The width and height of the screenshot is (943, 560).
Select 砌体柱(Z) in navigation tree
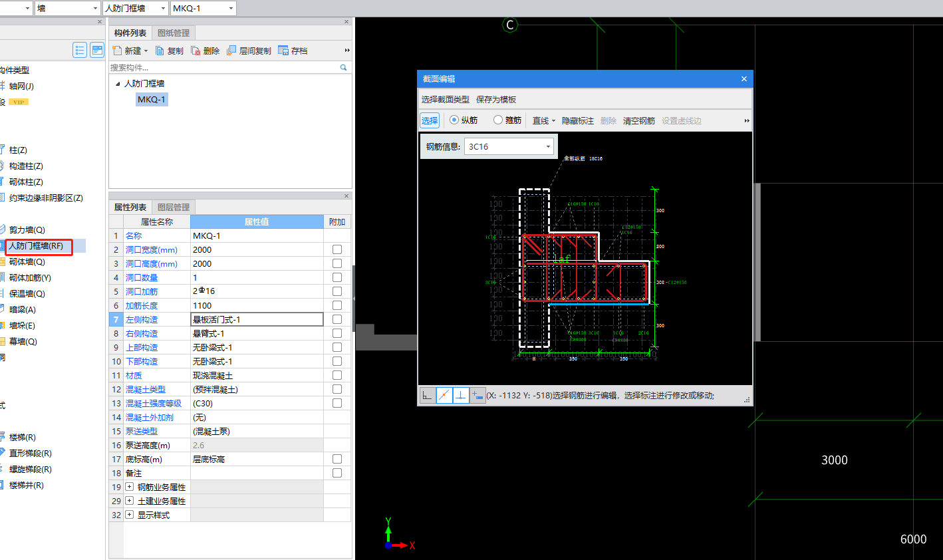coord(26,182)
